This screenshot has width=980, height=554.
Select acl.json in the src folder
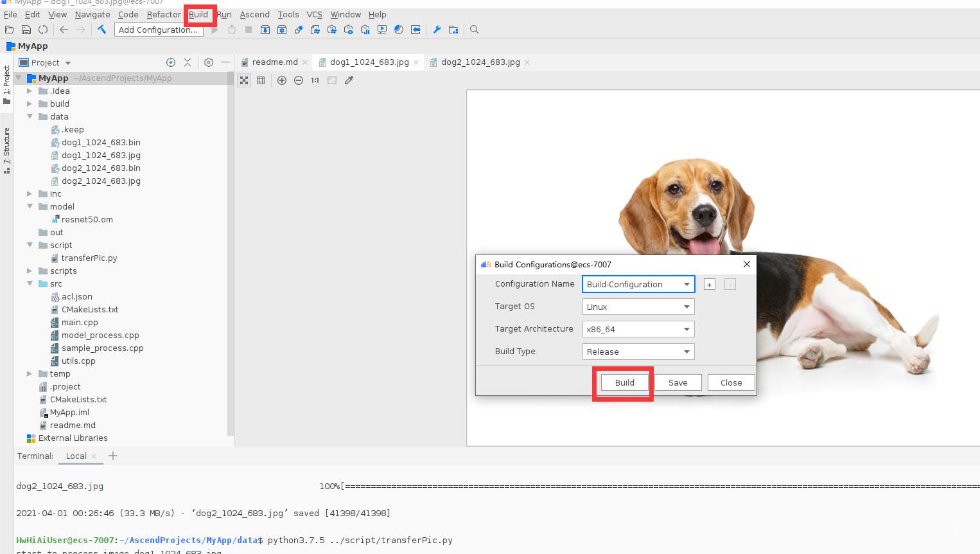pos(77,296)
